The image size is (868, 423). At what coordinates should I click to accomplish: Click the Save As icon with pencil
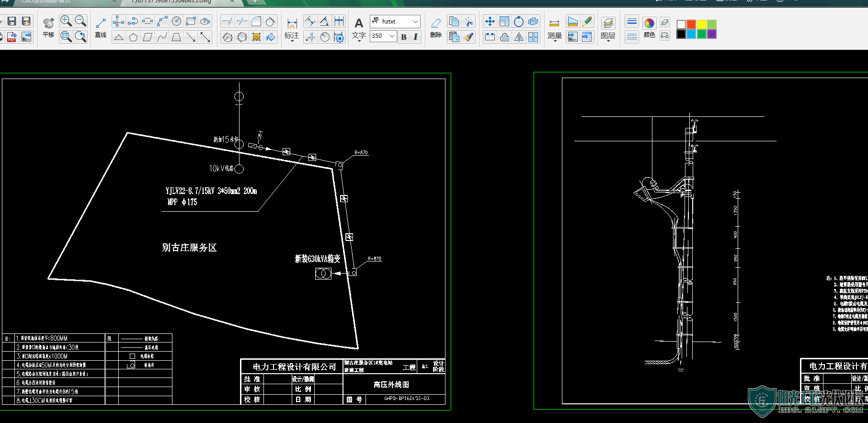pos(26,21)
